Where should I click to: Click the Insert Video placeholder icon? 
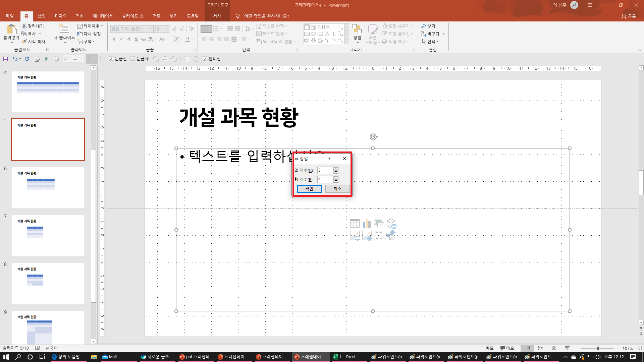tap(379, 236)
